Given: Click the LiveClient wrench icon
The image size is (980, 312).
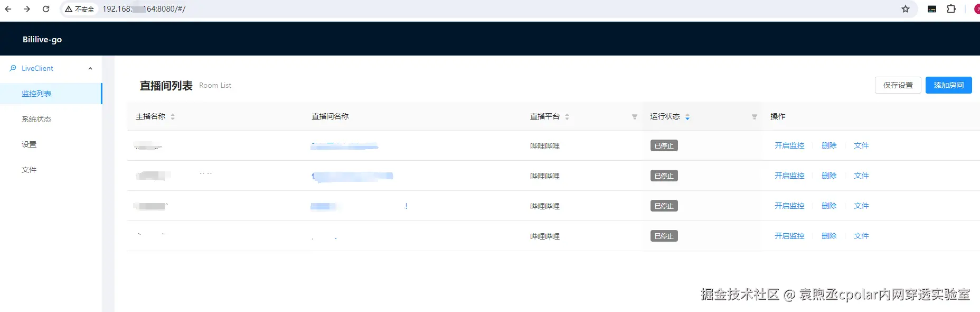Looking at the screenshot, I should pyautogui.click(x=13, y=68).
